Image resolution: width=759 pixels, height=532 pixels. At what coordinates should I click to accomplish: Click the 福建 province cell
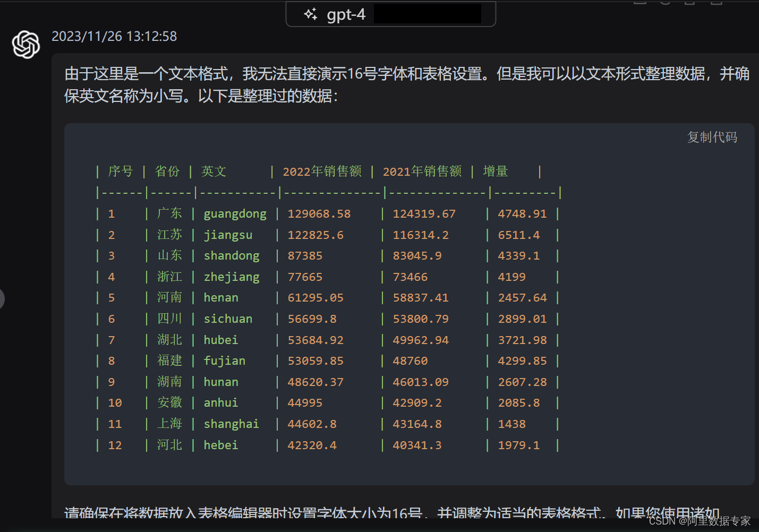pos(169,361)
